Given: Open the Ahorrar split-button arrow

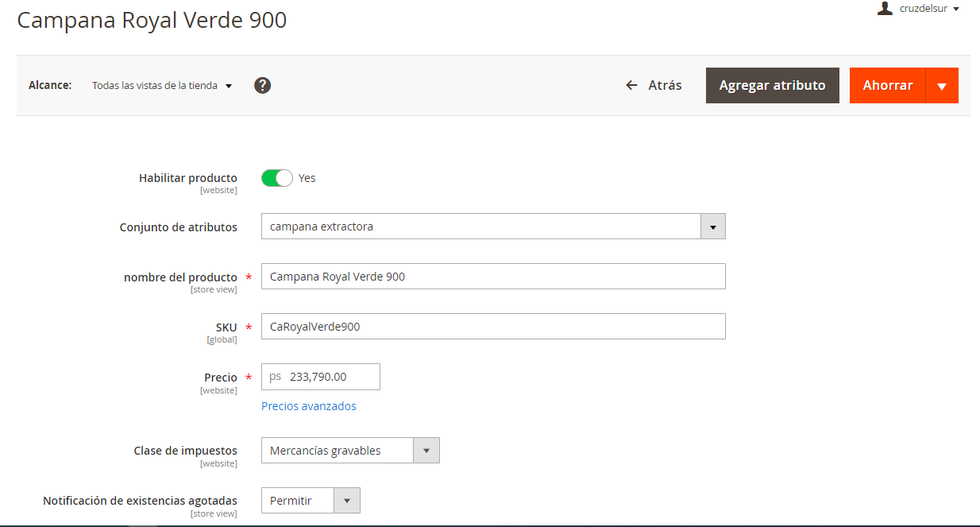Looking at the screenshot, I should [x=942, y=86].
